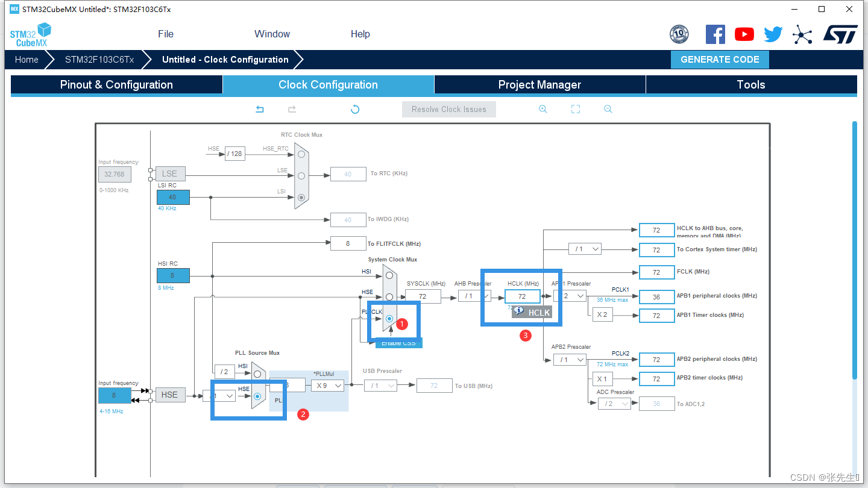Click Resolve Clock Issues button
Screen dimensions: 868x488
point(449,109)
